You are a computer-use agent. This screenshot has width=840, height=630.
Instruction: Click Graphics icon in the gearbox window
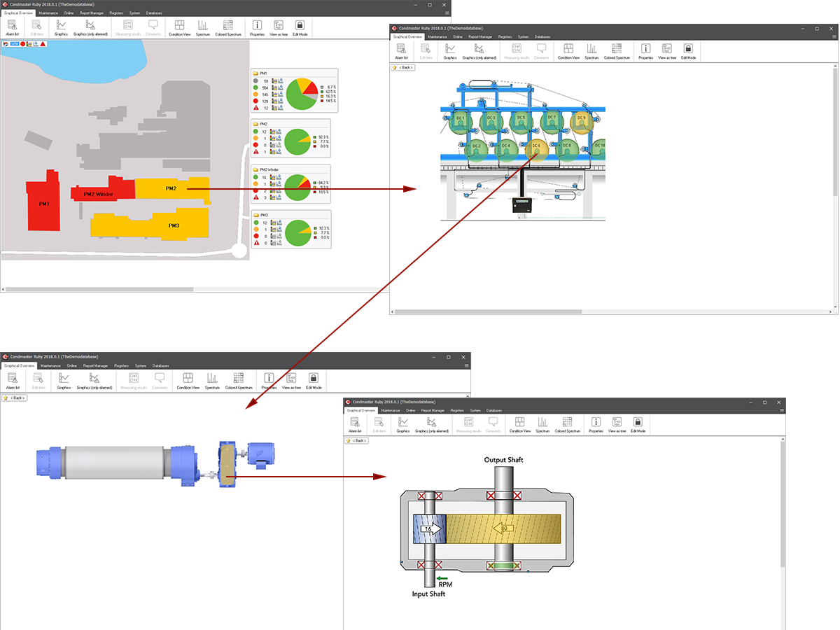coord(402,426)
